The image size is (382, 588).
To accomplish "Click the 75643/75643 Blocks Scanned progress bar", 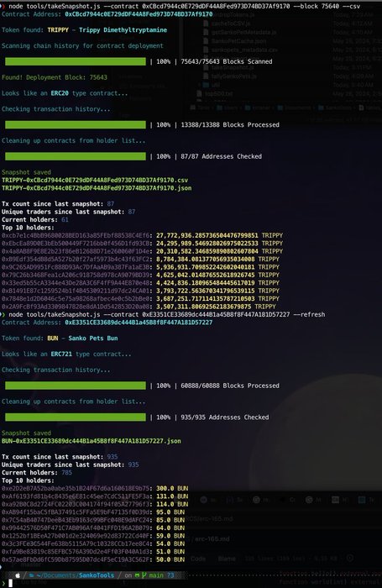I will click(76, 61).
